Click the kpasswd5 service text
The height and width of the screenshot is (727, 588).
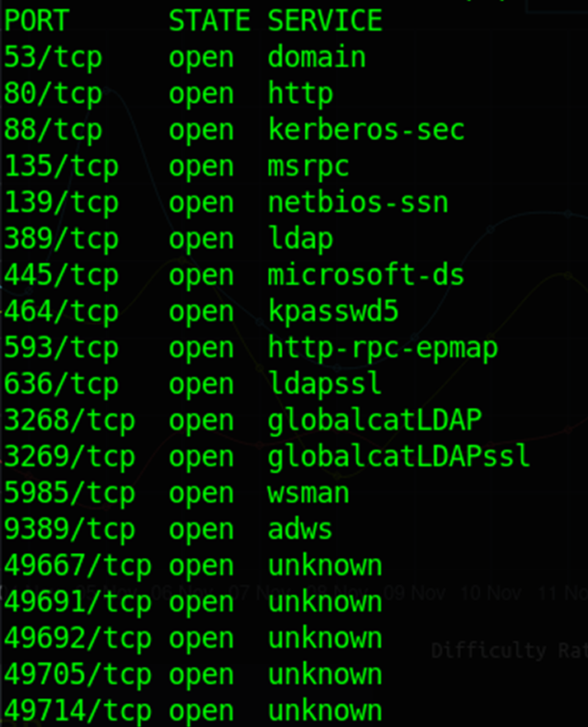point(333,312)
